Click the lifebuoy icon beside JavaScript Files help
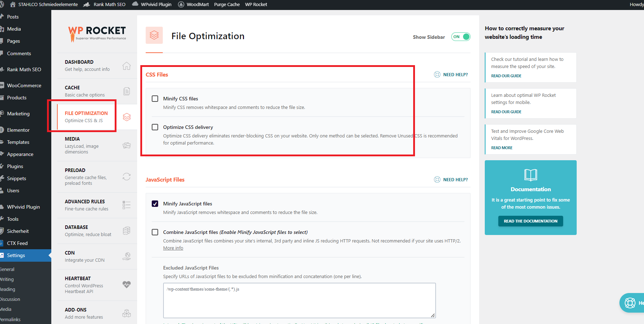 click(437, 179)
